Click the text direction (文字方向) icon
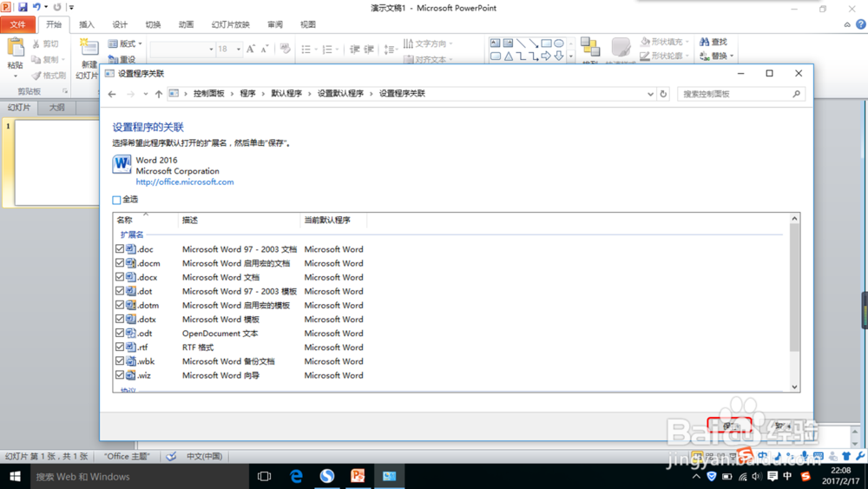 [x=409, y=43]
